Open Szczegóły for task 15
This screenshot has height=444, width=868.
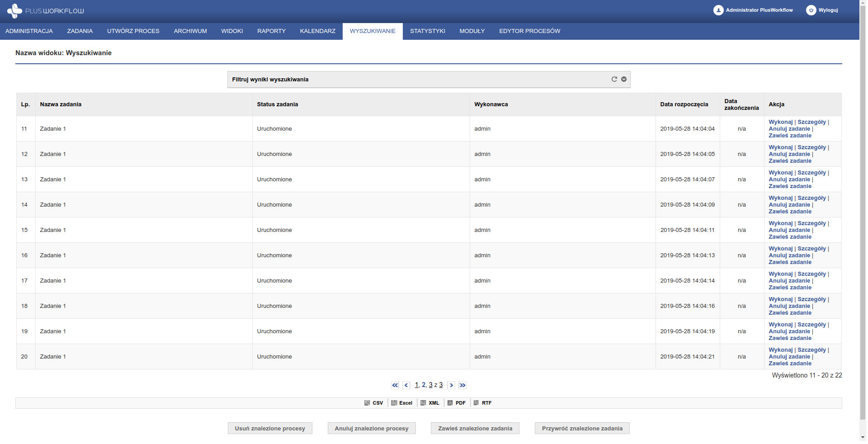pyautogui.click(x=811, y=223)
